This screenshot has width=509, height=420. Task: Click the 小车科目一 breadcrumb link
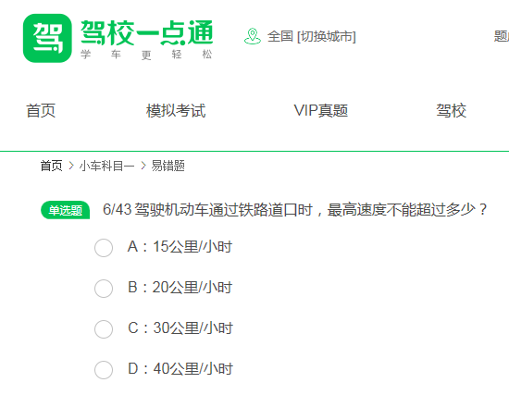coord(106,166)
